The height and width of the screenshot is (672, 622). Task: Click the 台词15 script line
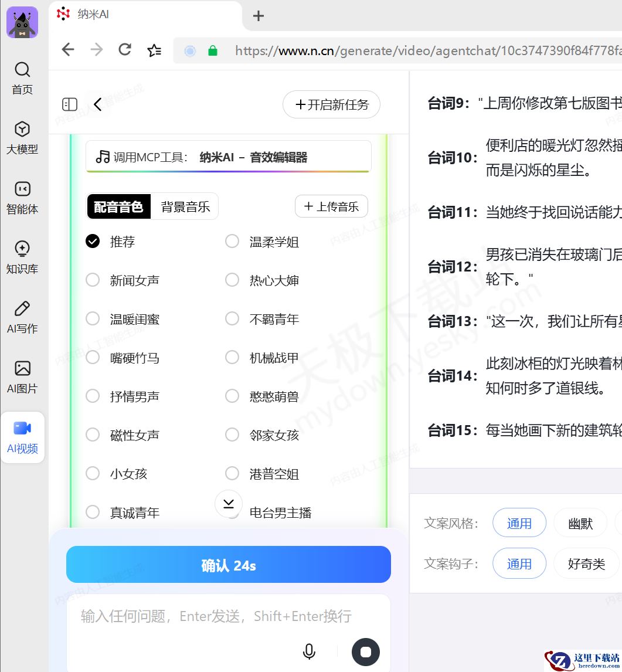tap(525, 430)
